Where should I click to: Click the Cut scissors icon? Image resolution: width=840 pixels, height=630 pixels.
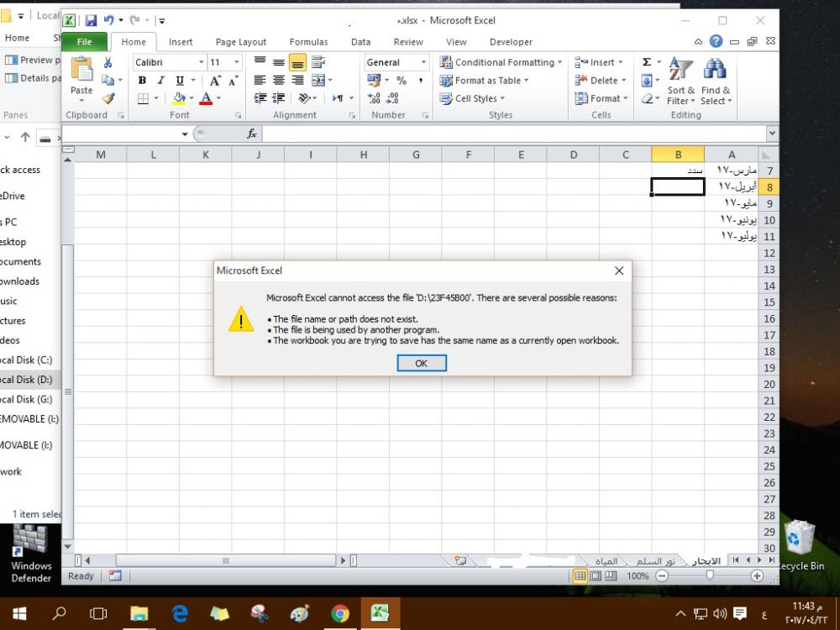[108, 63]
